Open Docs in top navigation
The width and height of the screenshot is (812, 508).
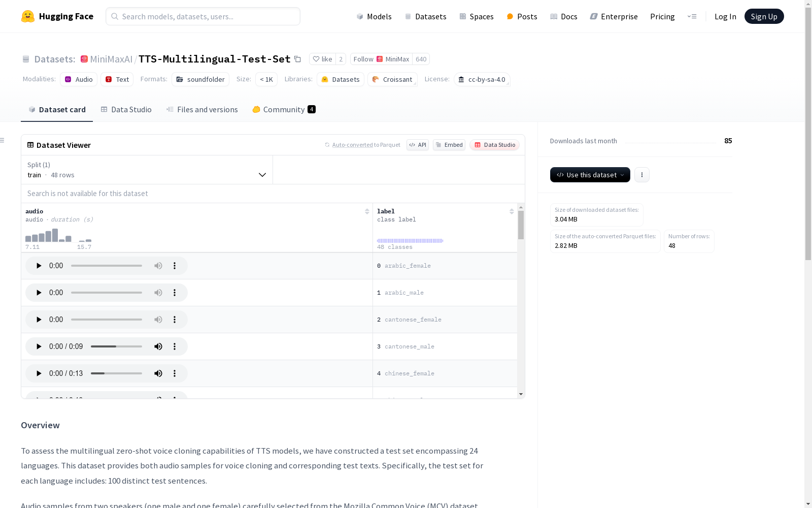click(x=564, y=16)
